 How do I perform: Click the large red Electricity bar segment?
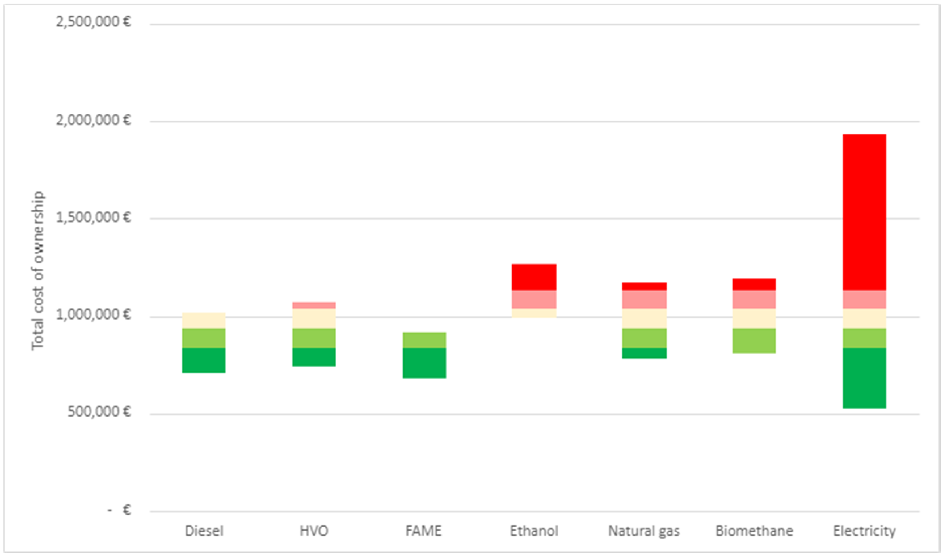click(x=864, y=212)
